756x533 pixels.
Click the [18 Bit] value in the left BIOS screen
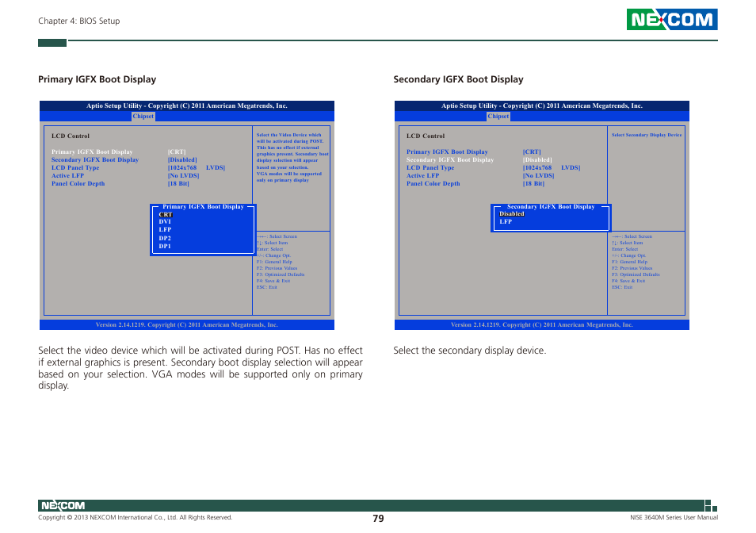click(x=178, y=183)
